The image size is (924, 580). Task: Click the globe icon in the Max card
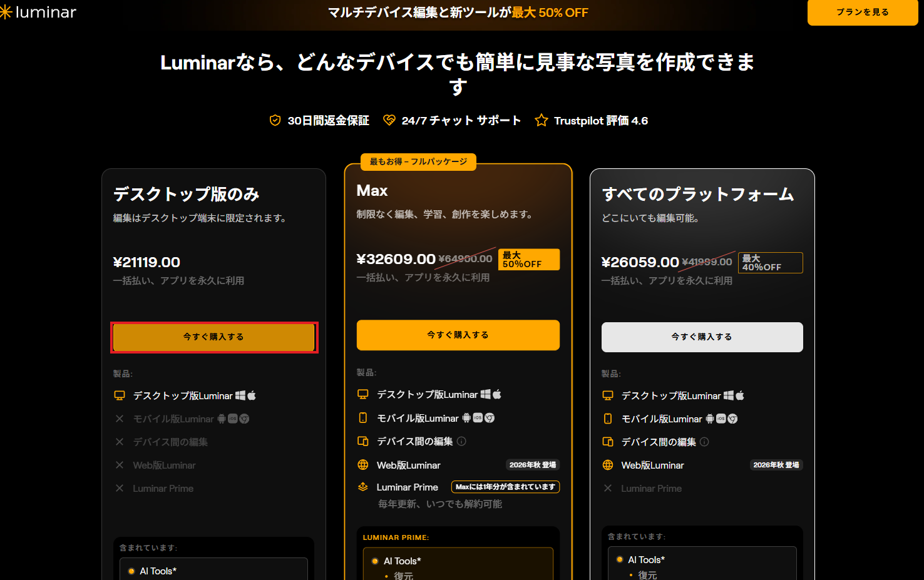[363, 465]
